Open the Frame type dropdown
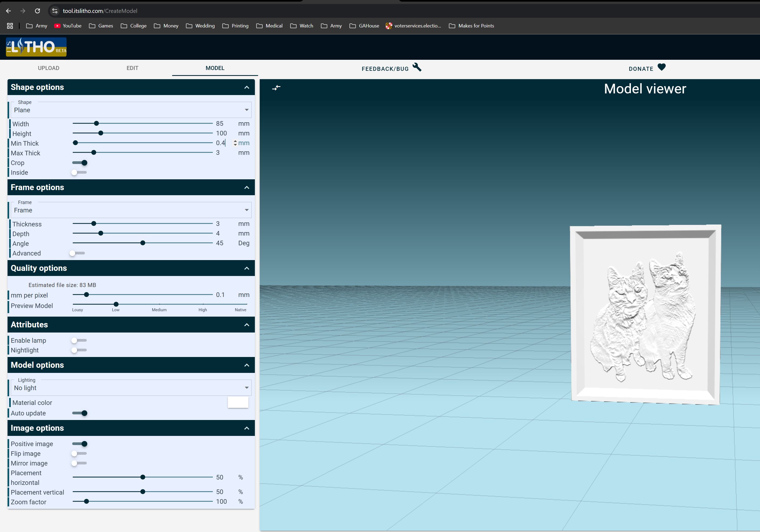The width and height of the screenshot is (760, 532). (x=131, y=210)
